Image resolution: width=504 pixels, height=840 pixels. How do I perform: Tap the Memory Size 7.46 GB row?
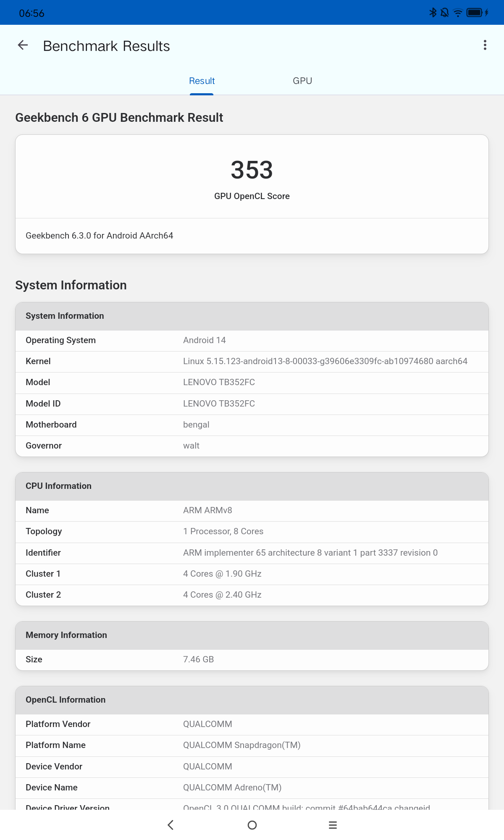coord(252,659)
